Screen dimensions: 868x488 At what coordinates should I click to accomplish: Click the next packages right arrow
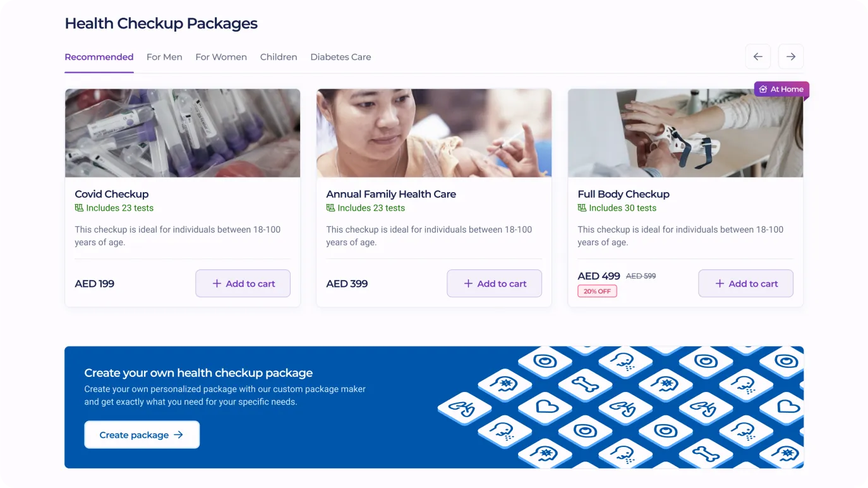[x=791, y=56]
